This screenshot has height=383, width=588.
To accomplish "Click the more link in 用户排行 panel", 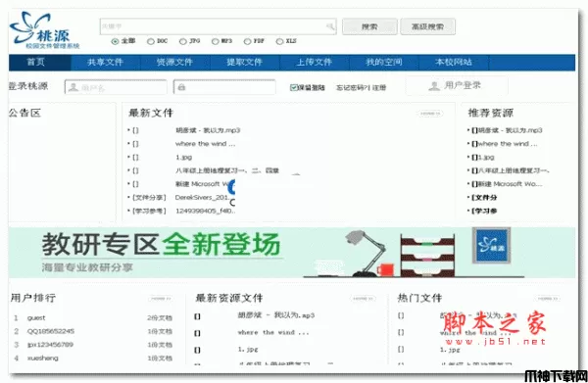I will coord(161,299).
